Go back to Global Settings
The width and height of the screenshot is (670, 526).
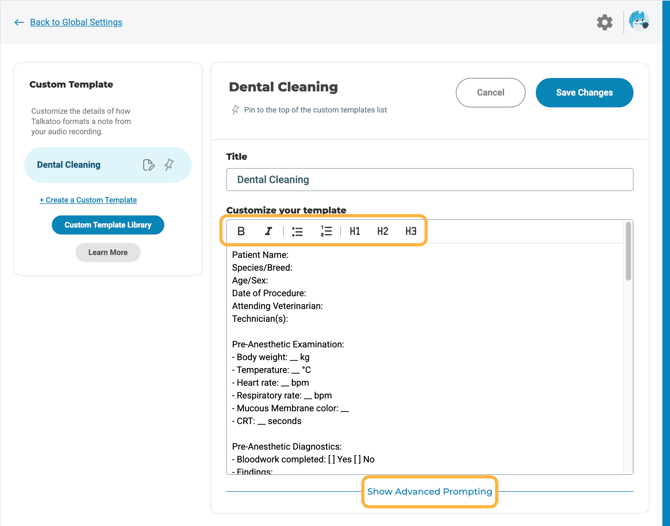tap(76, 22)
